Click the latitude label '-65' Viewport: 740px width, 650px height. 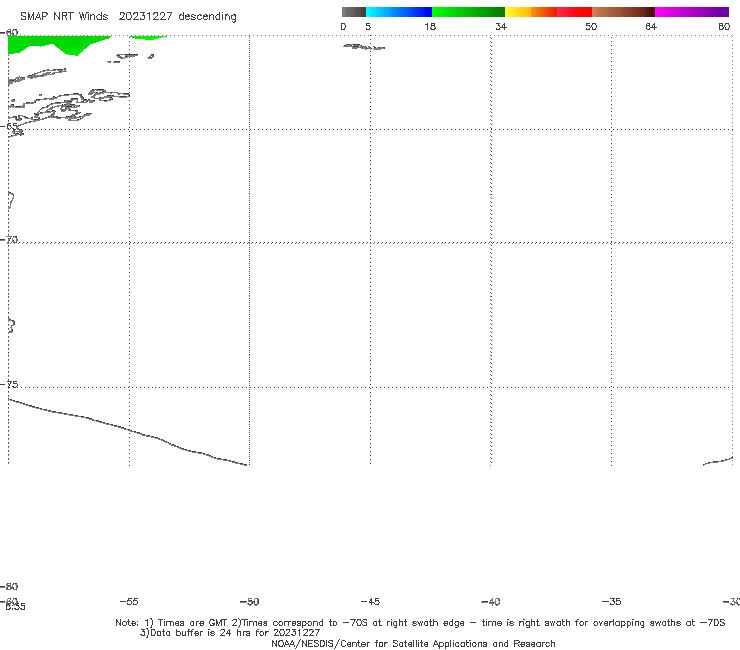tap(9, 127)
